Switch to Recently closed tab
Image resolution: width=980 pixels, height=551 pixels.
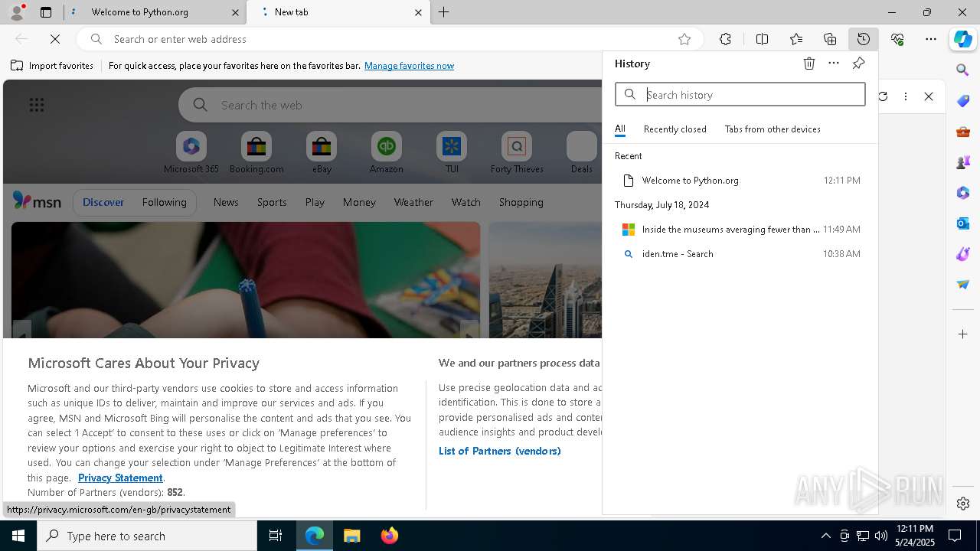[x=675, y=129]
